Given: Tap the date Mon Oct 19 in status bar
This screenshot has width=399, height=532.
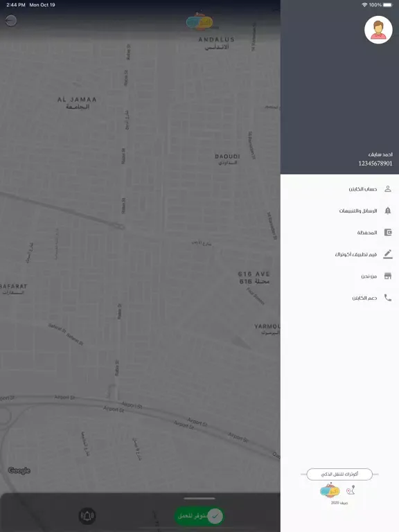Looking at the screenshot, I should pos(42,5).
